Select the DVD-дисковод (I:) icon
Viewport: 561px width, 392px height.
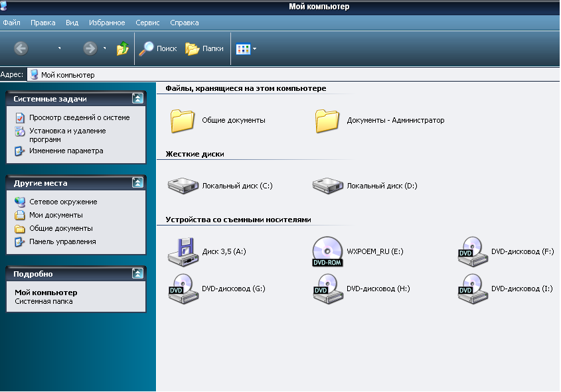click(473, 289)
